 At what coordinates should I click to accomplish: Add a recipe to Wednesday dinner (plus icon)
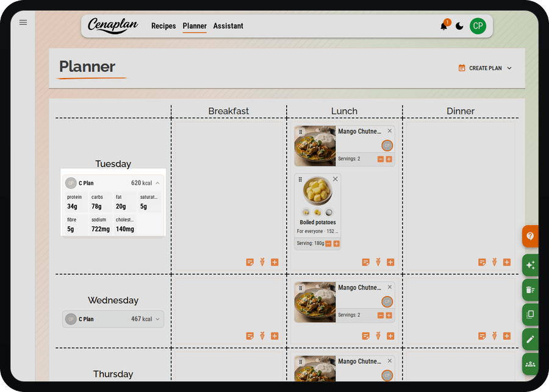tap(507, 336)
